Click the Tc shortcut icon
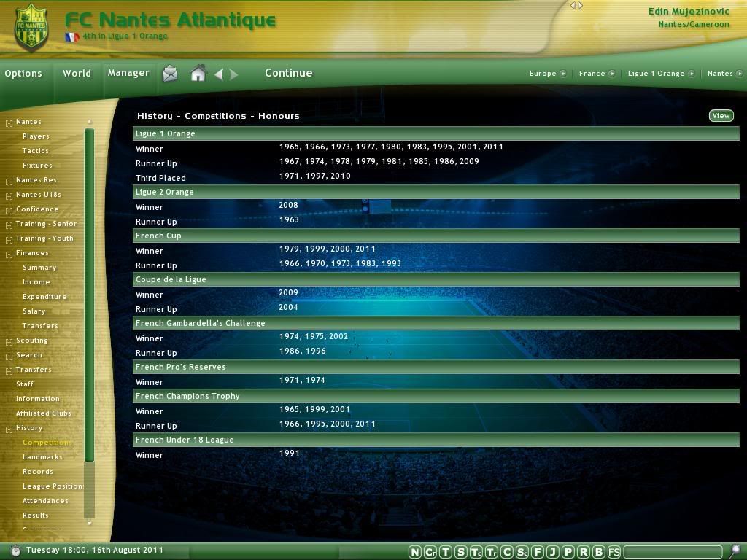The image size is (747, 560). [476, 552]
